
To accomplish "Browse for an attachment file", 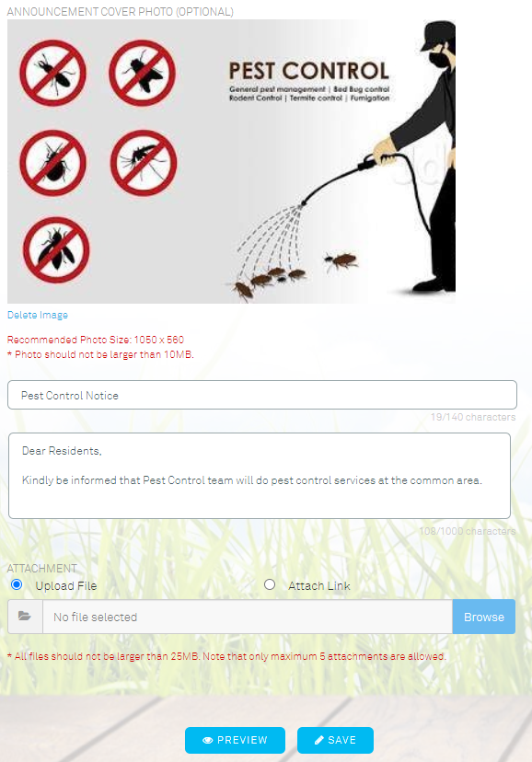I will (484, 617).
